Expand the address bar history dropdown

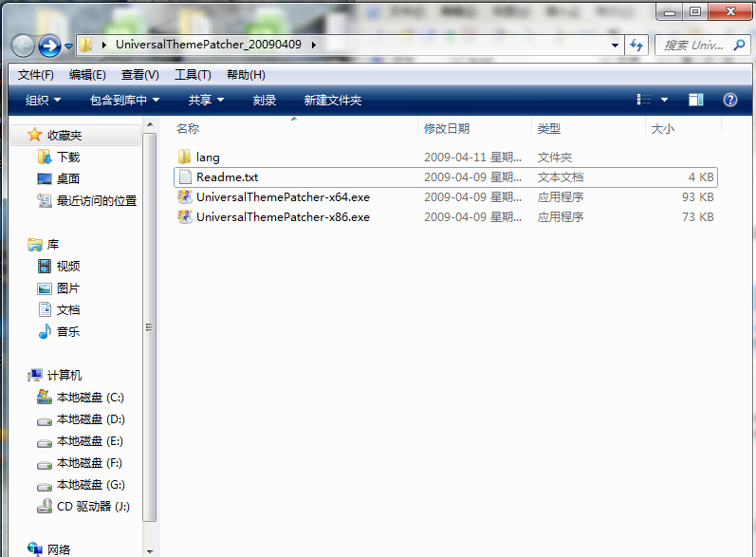coord(616,45)
